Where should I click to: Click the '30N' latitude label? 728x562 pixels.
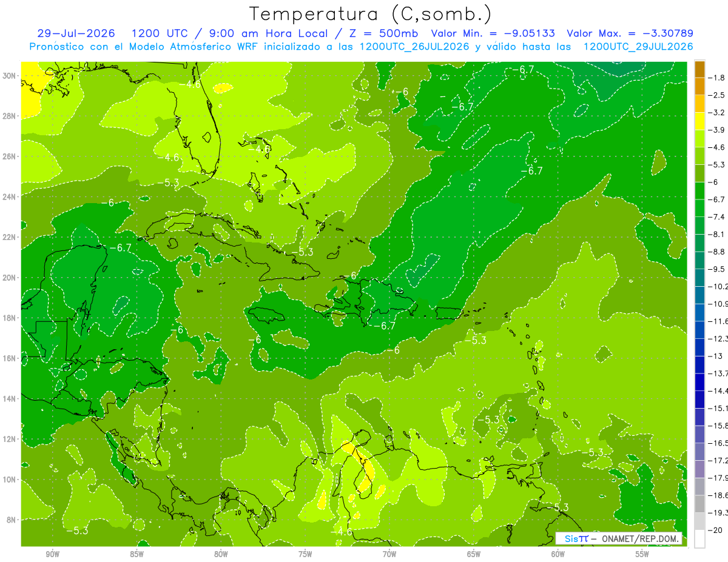[10, 75]
